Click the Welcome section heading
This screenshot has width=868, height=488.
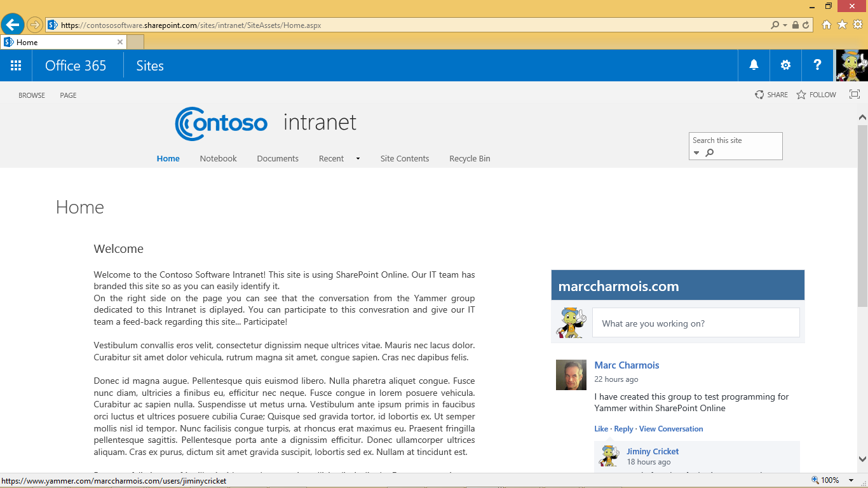119,249
